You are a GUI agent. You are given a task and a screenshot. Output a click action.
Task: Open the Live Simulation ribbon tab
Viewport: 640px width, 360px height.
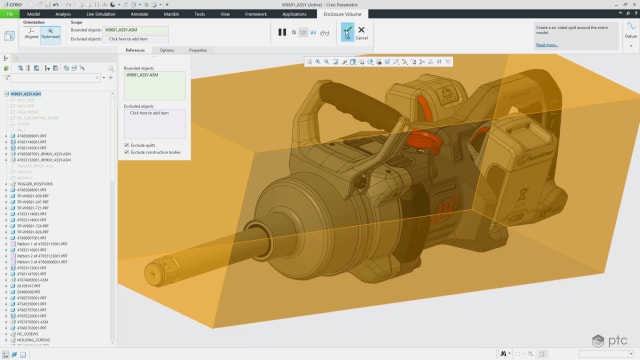[101, 14]
